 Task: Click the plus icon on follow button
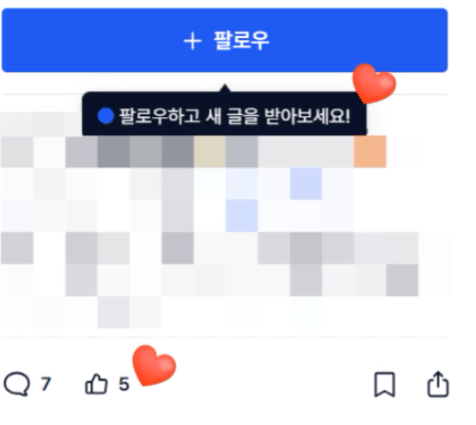pos(193,42)
